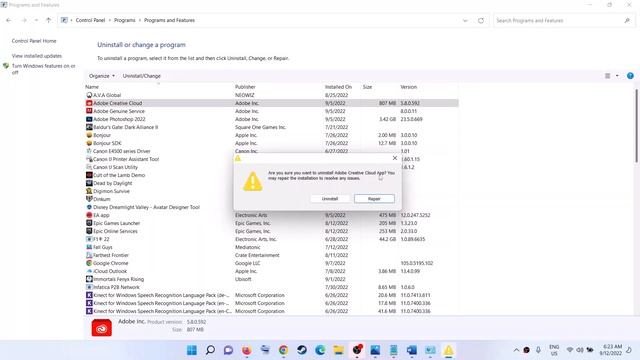Sort the list by the Version column
This screenshot has width=640, height=360.
click(x=409, y=87)
